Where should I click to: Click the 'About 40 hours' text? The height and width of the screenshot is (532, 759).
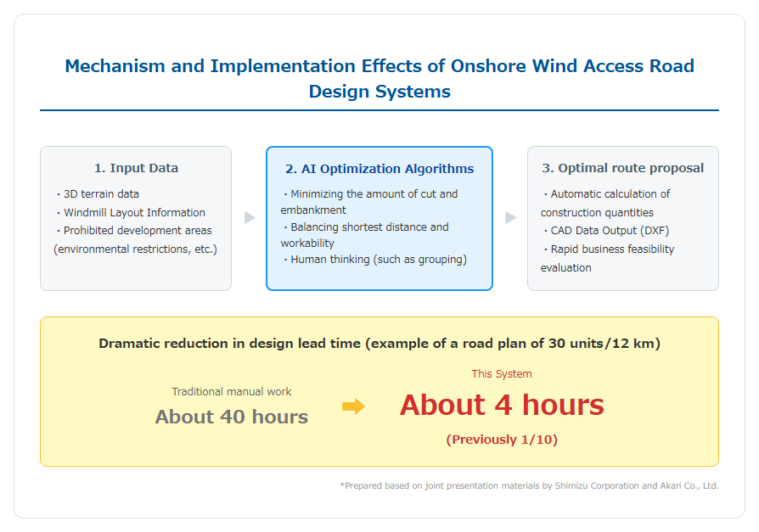(x=232, y=417)
